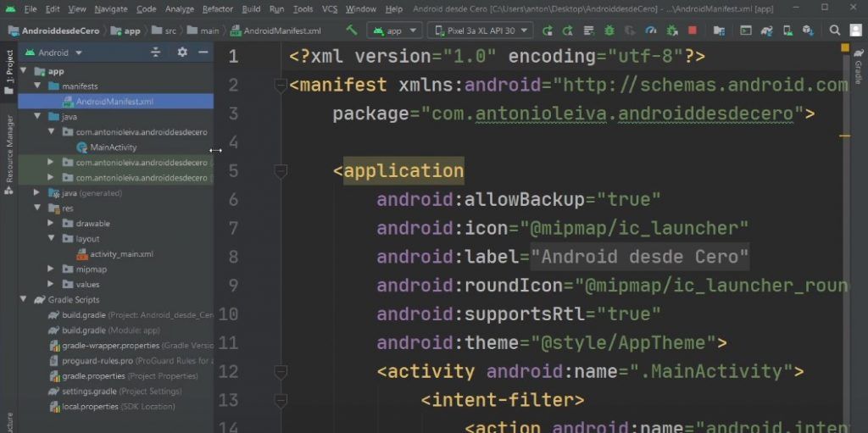
Task: Open the Pixel 3a XL API 30 device dropdown
Action: [x=481, y=31]
